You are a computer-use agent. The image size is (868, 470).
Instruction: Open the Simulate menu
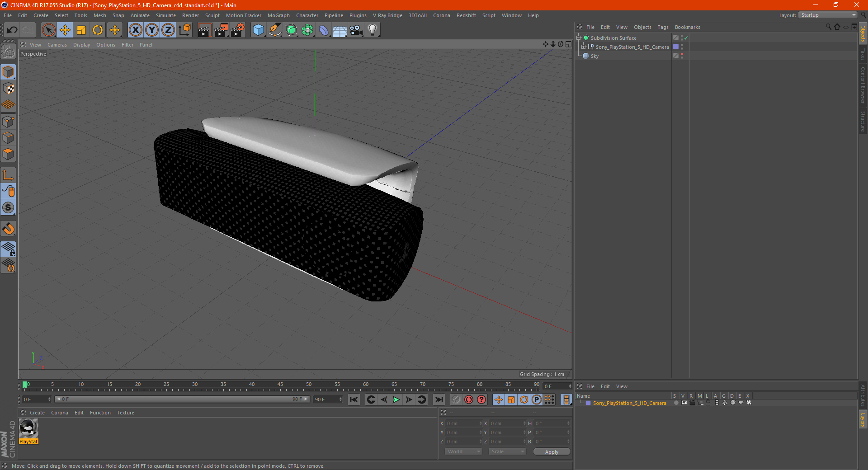(x=166, y=15)
